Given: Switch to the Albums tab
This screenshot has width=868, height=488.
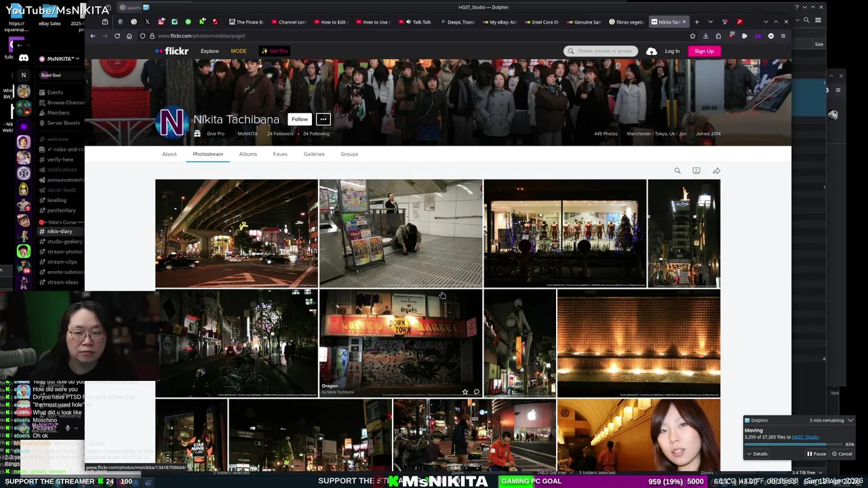Looking at the screenshot, I should pos(248,154).
